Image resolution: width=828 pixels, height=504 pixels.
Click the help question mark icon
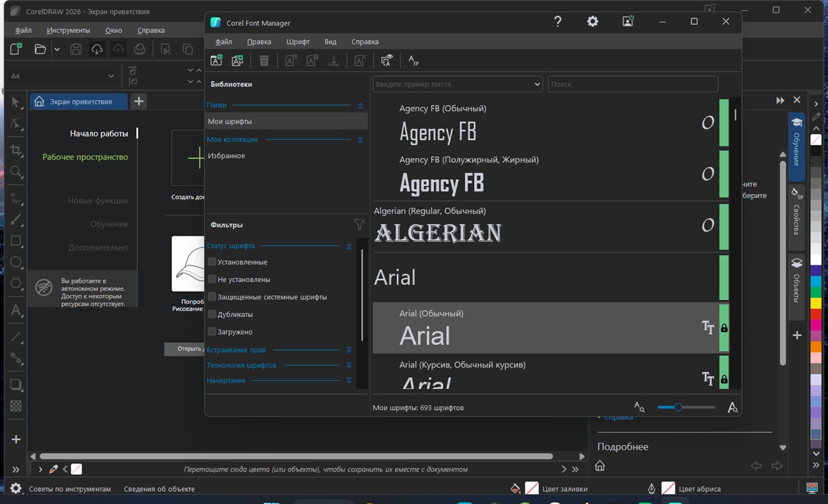click(x=558, y=21)
